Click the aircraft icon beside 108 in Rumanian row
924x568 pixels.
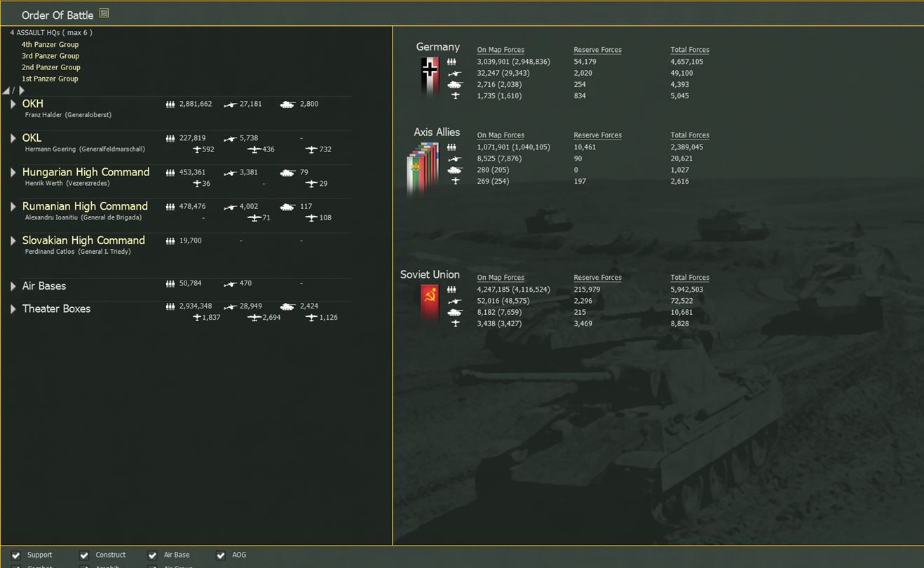coord(311,218)
